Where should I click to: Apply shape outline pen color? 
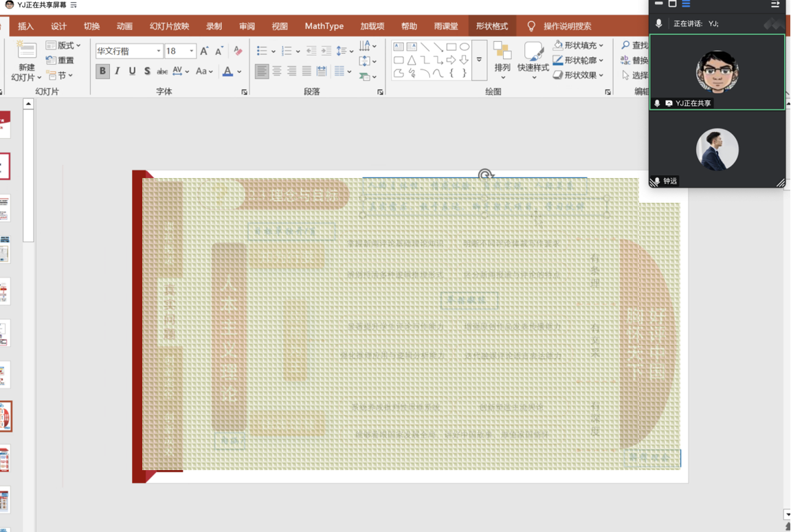pyautogui.click(x=557, y=60)
